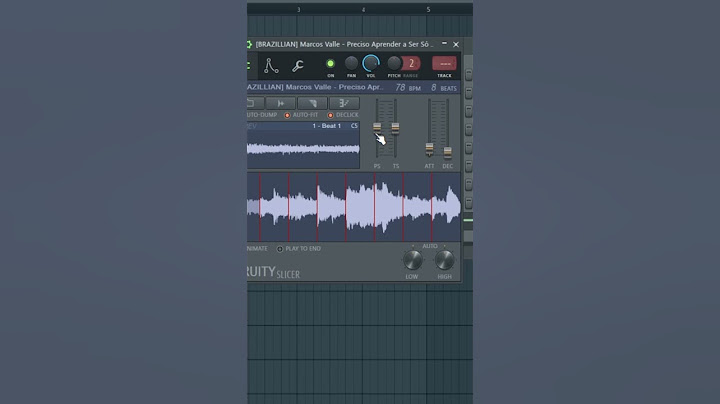Close the Fruity Slicer window

(456, 45)
